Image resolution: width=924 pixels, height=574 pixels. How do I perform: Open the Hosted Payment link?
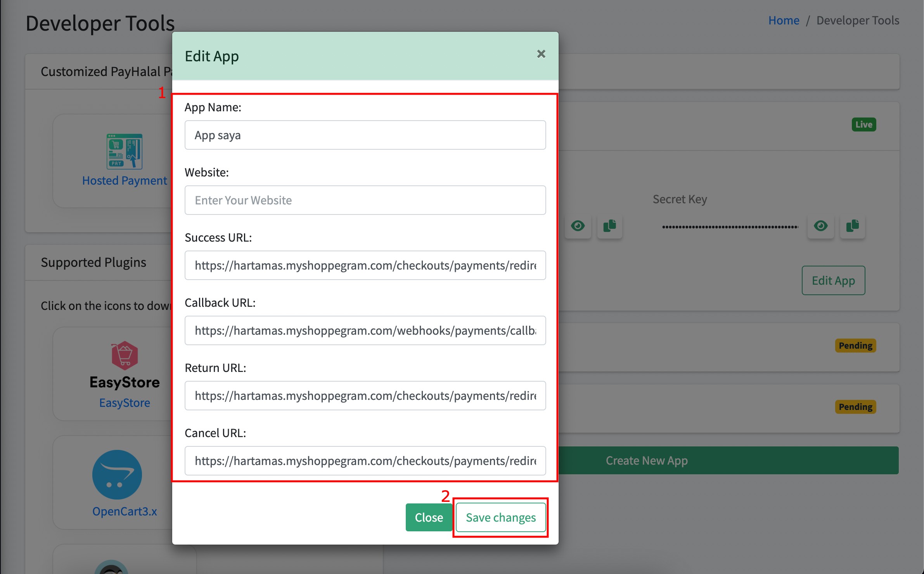(x=125, y=180)
